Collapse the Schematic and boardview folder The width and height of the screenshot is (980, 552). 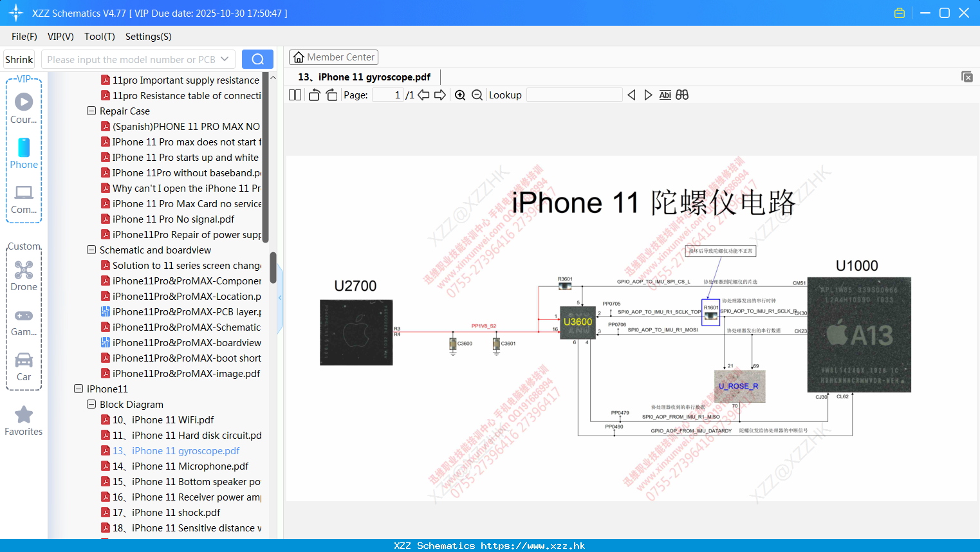click(91, 250)
